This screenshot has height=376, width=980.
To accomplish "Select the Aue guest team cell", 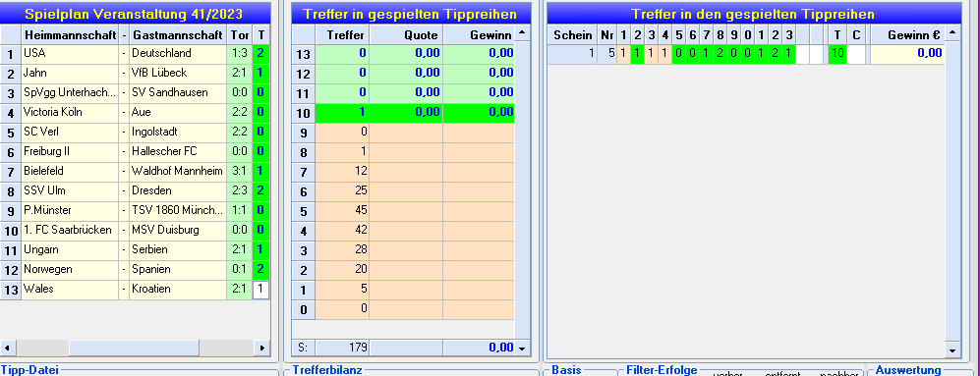I will click(x=178, y=113).
